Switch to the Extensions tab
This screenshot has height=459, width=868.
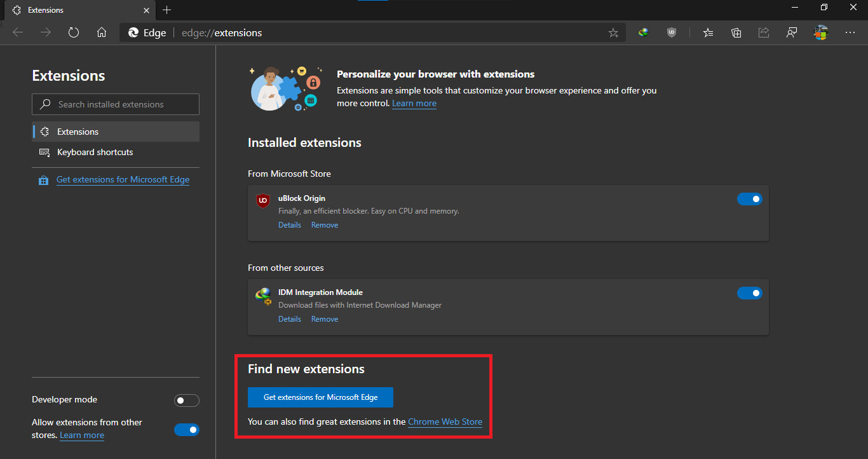click(76, 10)
